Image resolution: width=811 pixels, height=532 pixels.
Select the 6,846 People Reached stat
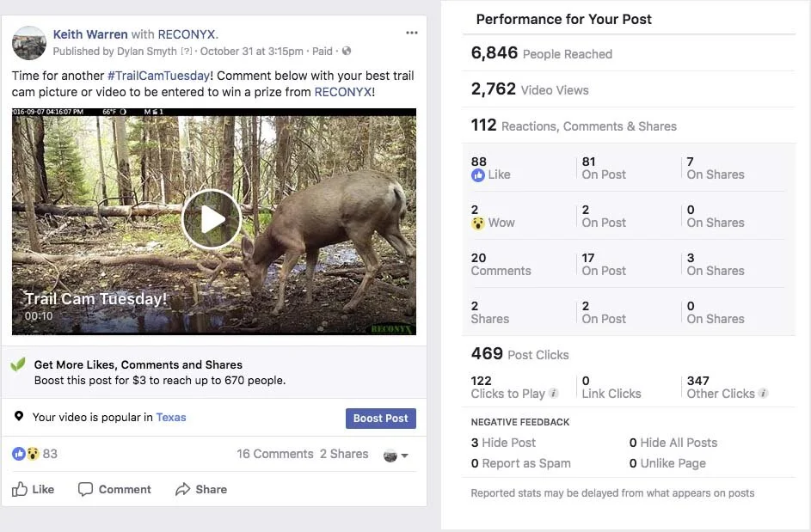pos(542,52)
